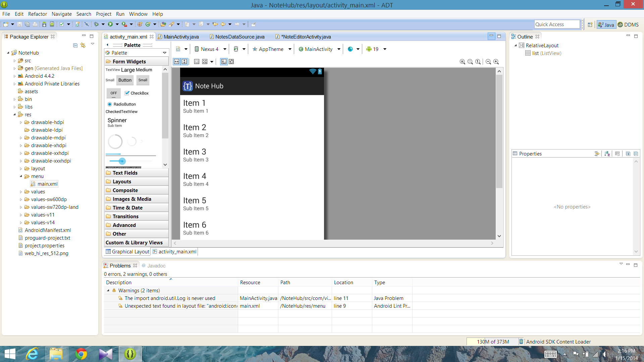
Task: Toggle the CheckBox widget in palette
Action: click(136, 93)
